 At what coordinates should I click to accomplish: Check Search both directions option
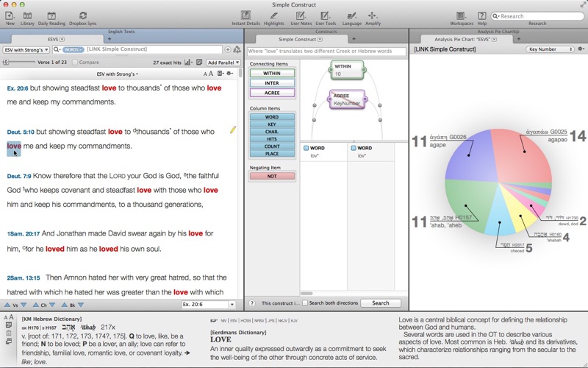(305, 302)
